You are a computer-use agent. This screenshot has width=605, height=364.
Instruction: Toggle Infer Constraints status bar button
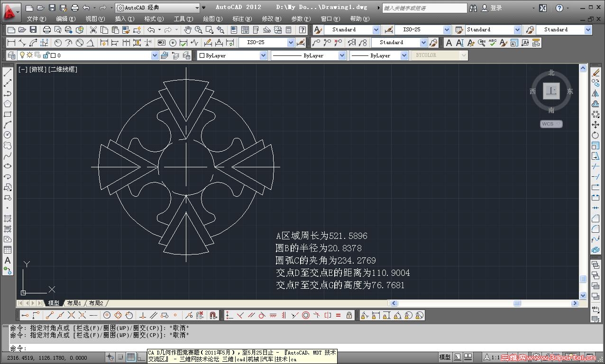point(110,357)
